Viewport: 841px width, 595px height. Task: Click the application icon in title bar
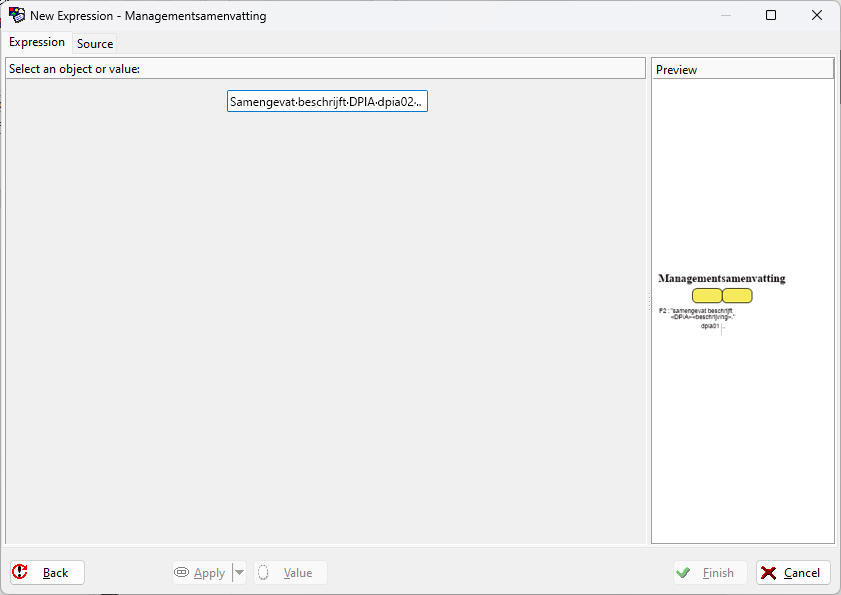click(17, 16)
